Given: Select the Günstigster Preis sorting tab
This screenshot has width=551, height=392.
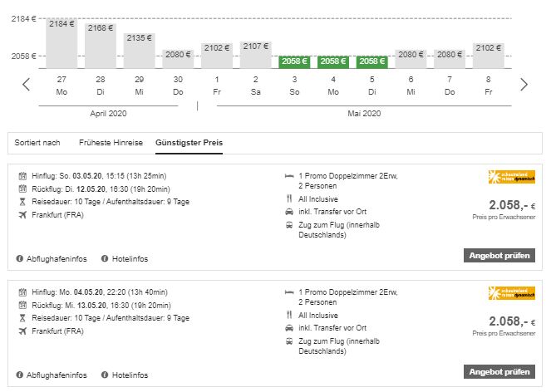Looking at the screenshot, I should (x=189, y=143).
